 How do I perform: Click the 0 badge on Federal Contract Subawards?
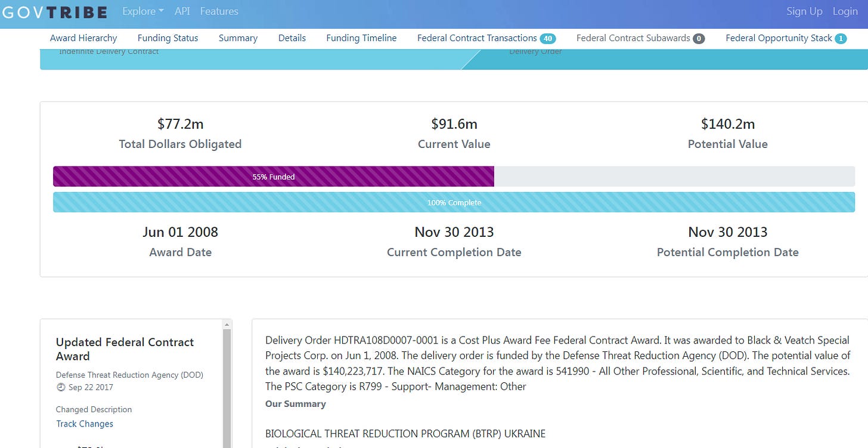click(699, 38)
